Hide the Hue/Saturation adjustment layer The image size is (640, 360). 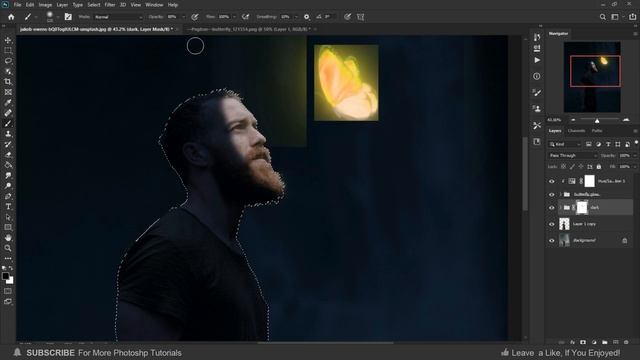coord(551,181)
